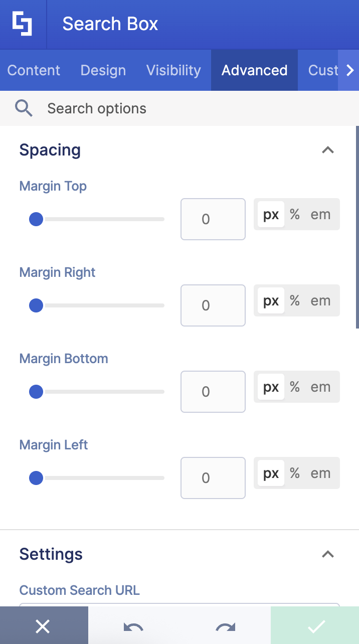
Task: Click the Margin Top slider handle
Action: pyautogui.click(x=36, y=219)
